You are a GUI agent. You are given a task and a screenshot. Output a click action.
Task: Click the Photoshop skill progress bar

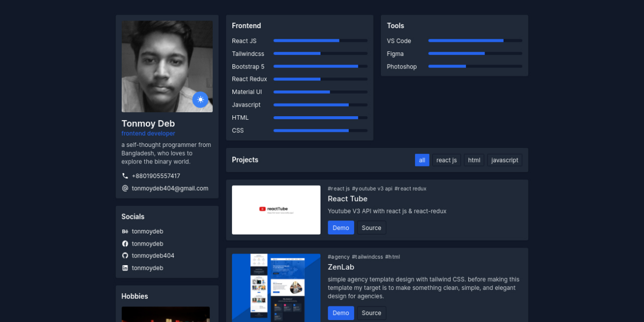(x=475, y=66)
